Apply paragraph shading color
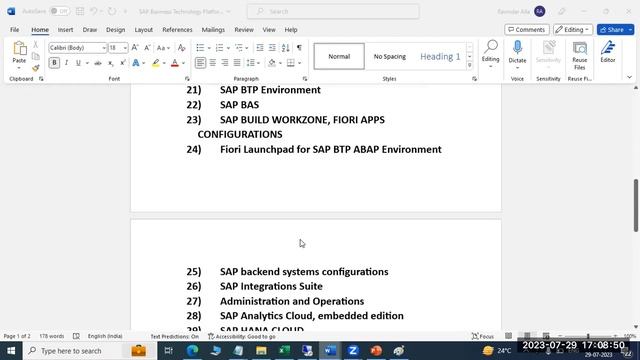 271,63
